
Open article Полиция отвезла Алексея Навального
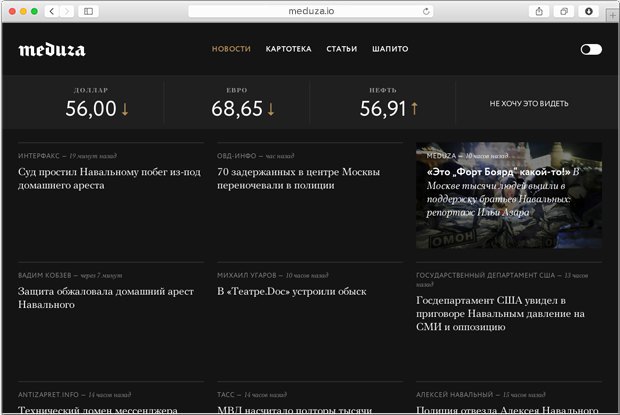(x=507, y=410)
